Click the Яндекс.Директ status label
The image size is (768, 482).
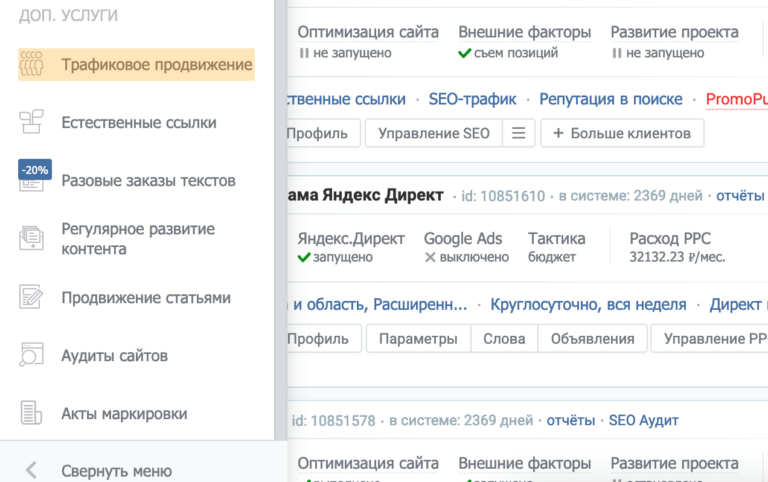coord(351,239)
